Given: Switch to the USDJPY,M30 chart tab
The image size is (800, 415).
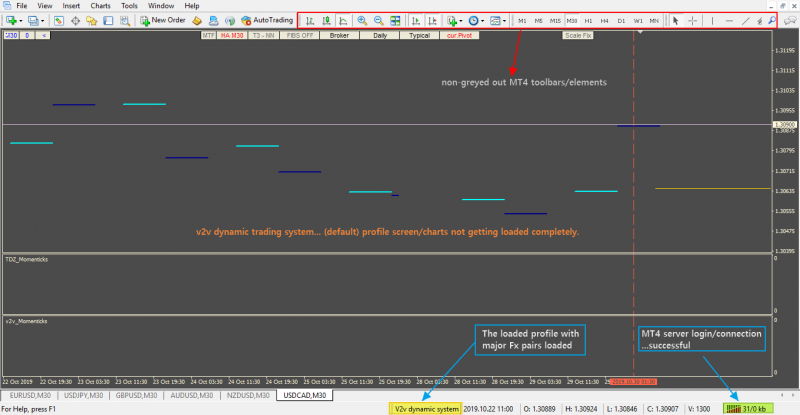Looking at the screenshot, I should point(84,396).
